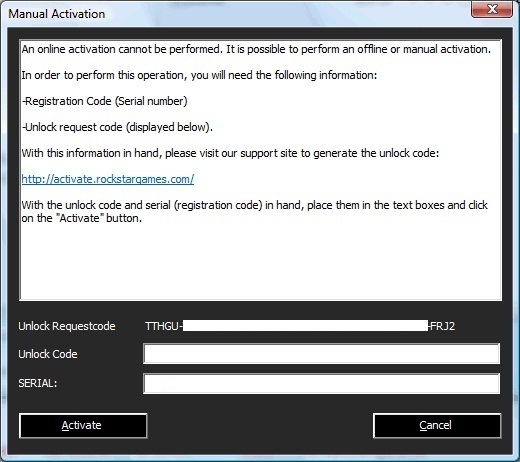This screenshot has width=520, height=462.
Task: Click the Unlock Code label
Action: coord(48,354)
